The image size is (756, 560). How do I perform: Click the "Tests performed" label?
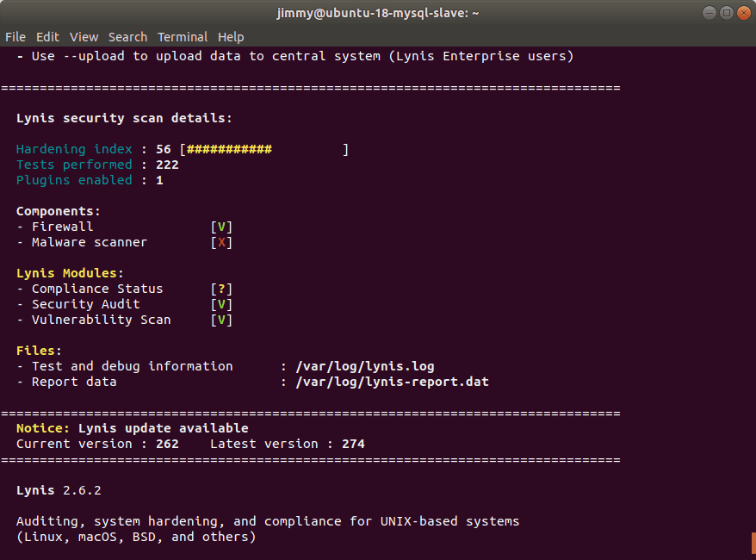(74, 165)
